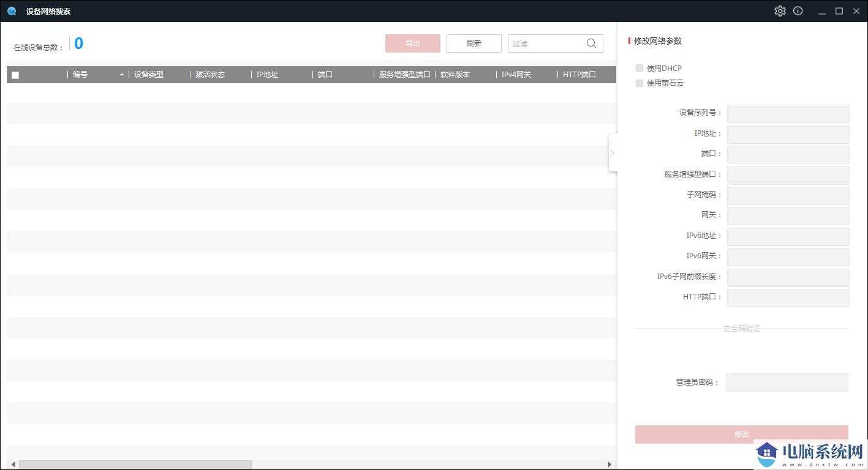Click the 导出 export button
This screenshot has width=868, height=470.
pos(413,43)
